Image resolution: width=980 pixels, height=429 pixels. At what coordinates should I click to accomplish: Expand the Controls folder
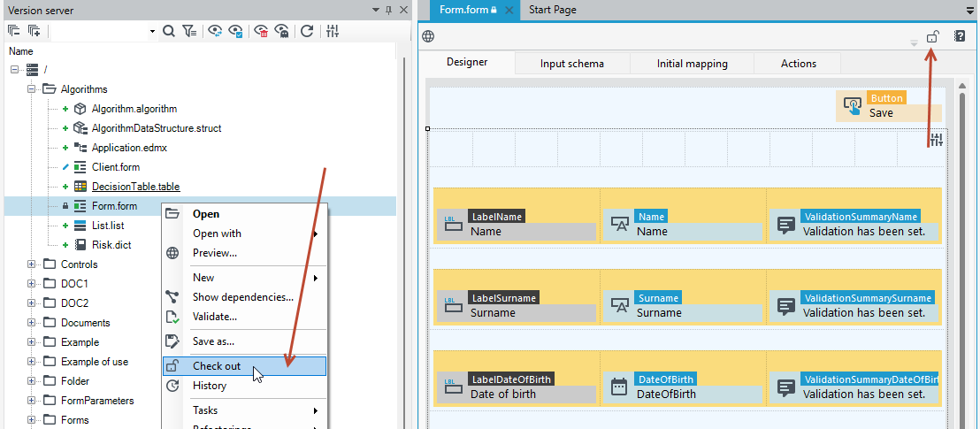[31, 264]
